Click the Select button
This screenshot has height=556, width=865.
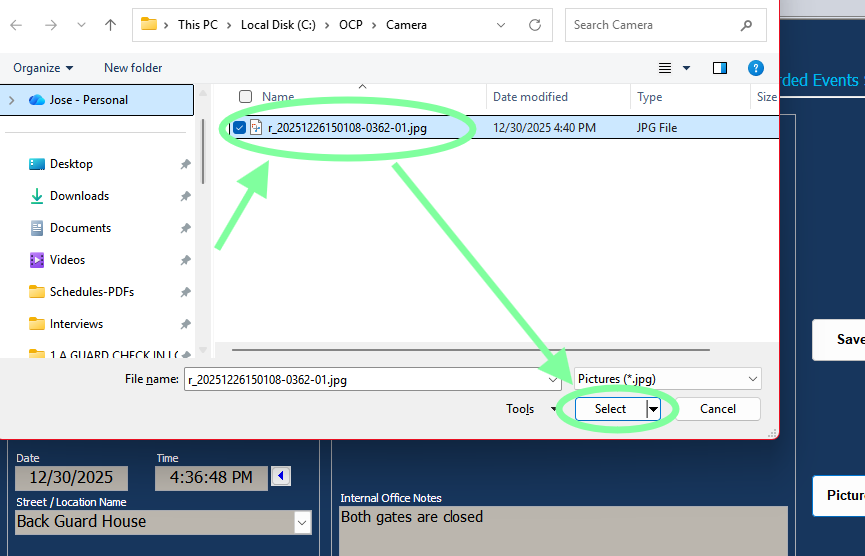tap(609, 409)
